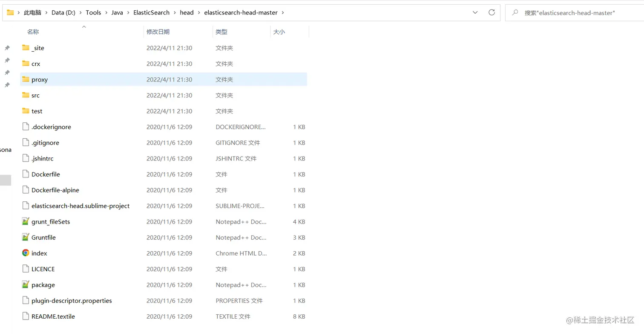The image size is (644, 334).
Task: Select the crx folder name
Action: pyautogui.click(x=36, y=64)
